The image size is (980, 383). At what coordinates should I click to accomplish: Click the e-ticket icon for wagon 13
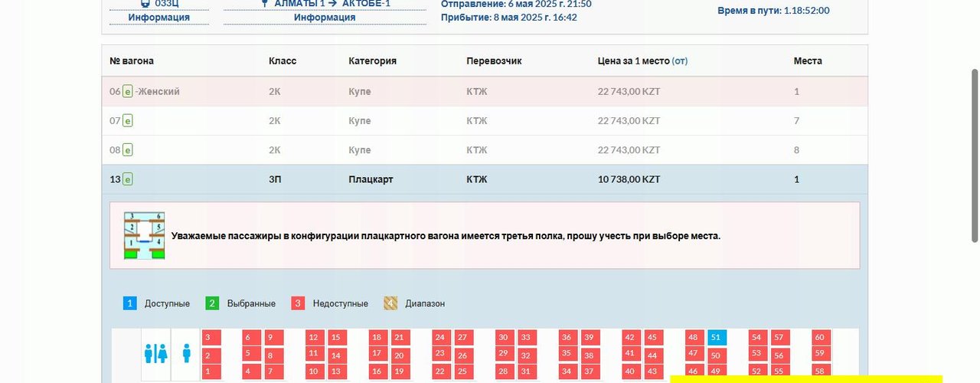click(x=128, y=179)
